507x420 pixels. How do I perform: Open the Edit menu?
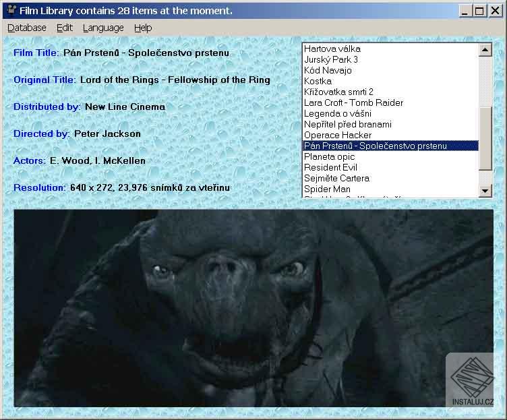coord(64,28)
